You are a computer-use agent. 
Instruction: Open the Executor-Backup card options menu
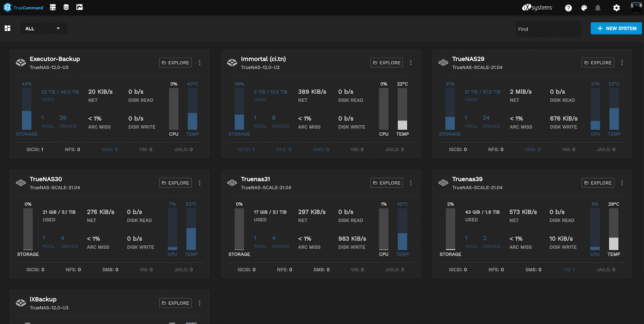click(x=200, y=63)
